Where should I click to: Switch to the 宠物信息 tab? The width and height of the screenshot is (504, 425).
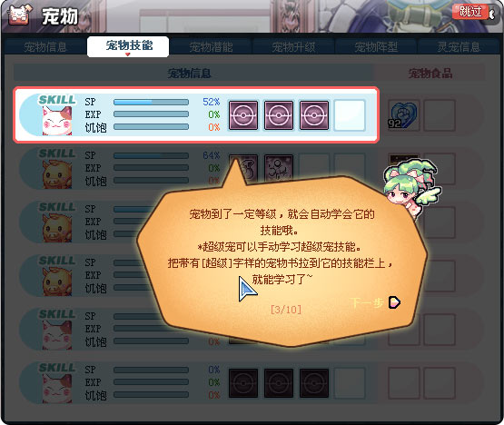point(45,47)
